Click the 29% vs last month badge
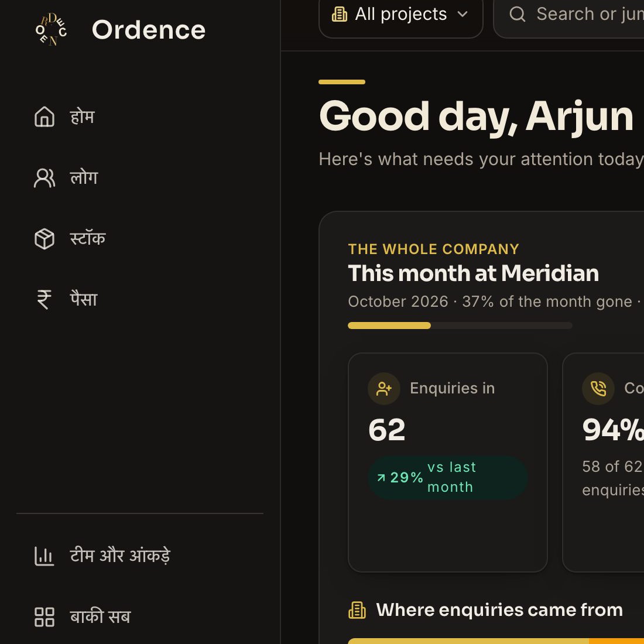This screenshot has height=644, width=644. click(x=448, y=477)
